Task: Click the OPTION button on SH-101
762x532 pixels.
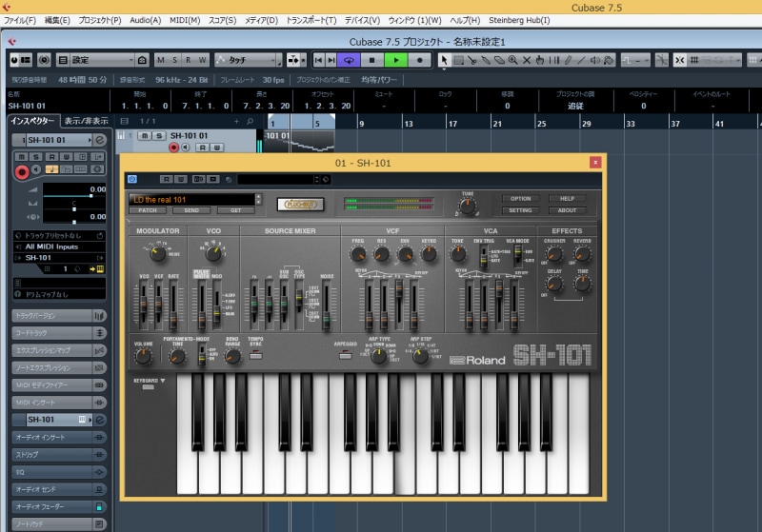Action: tap(520, 198)
